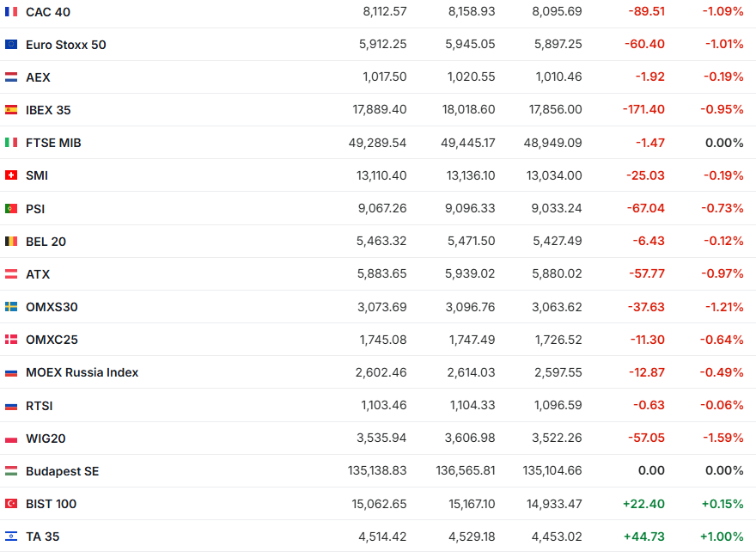Select AEX low value 1,010.46
This screenshot has height=552, width=756.
(558, 77)
